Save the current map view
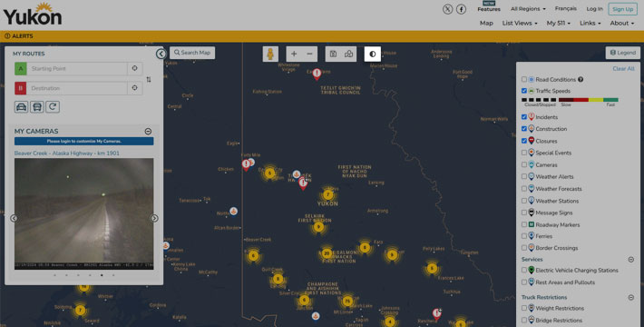Screen dimensions: 644x327 point(333,54)
